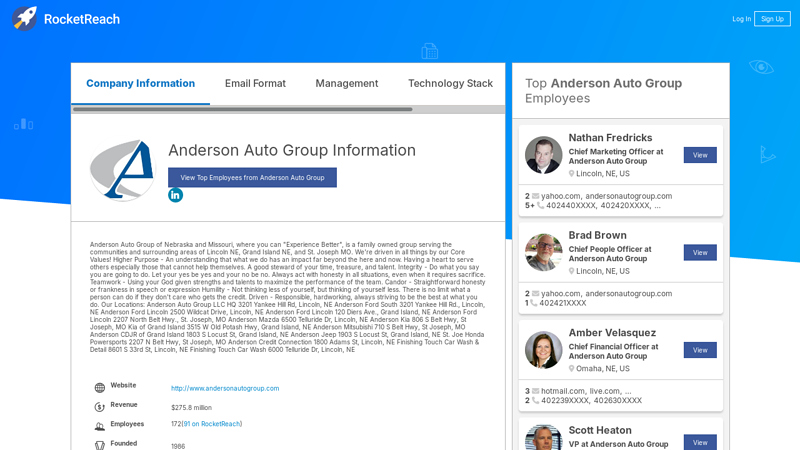Click location pin in Brad Brown's card
Screen dimensions: 800x450
click(x=571, y=271)
